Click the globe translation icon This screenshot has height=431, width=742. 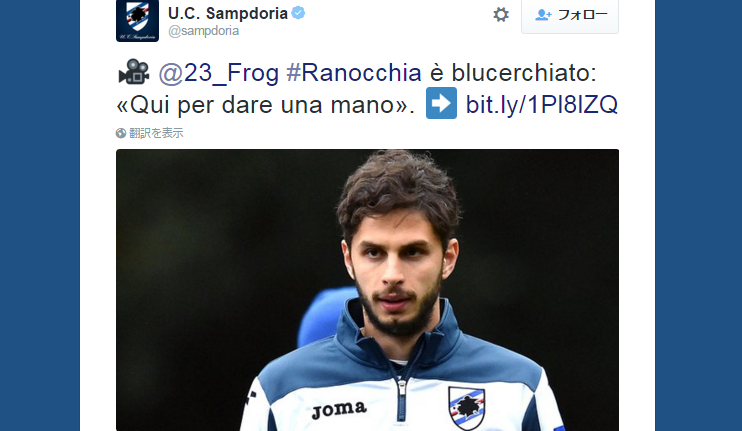point(121,133)
